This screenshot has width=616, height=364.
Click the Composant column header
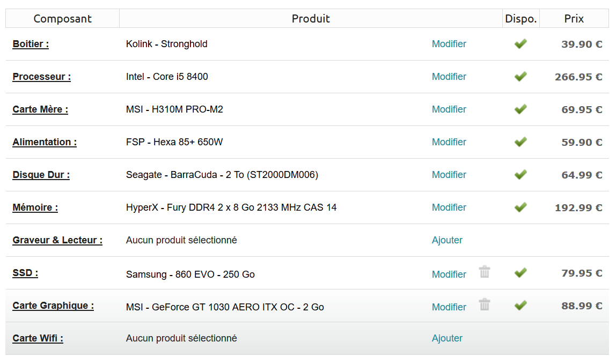tap(63, 19)
